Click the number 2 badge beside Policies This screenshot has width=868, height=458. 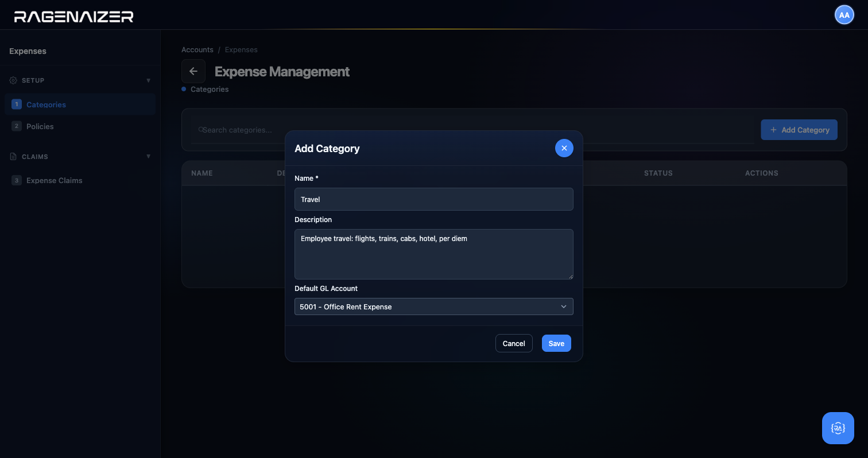(16, 126)
